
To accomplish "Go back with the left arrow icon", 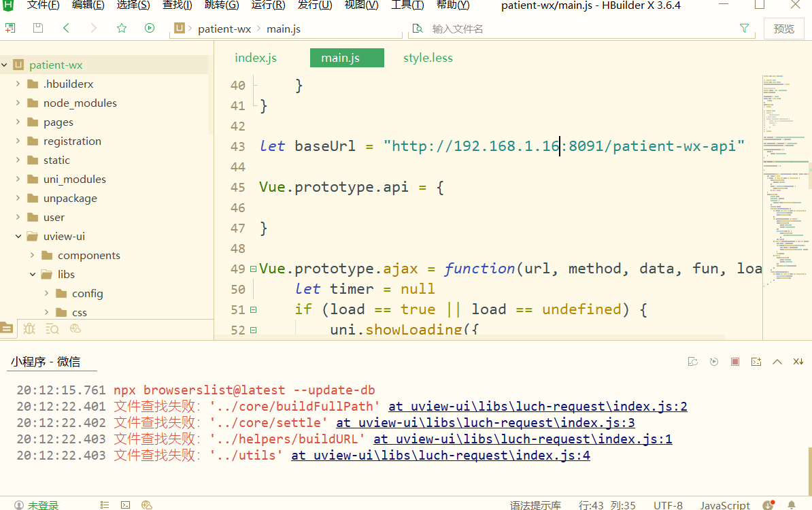I will click(66, 28).
